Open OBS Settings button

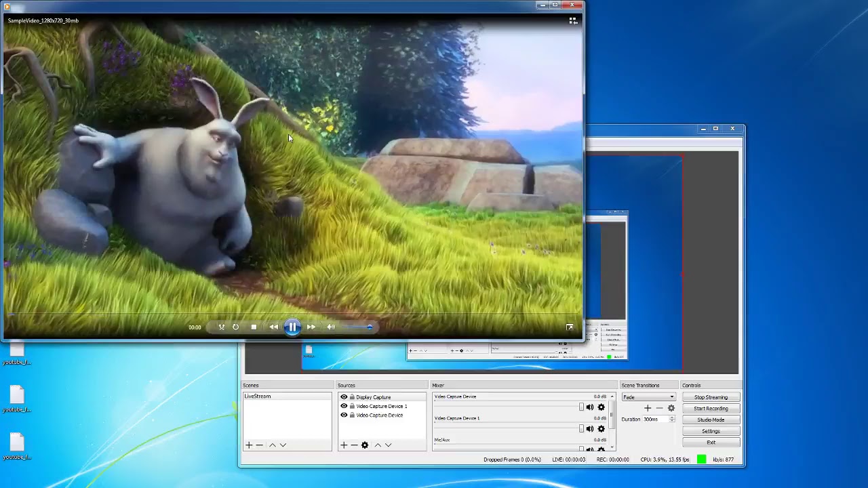[x=711, y=431]
